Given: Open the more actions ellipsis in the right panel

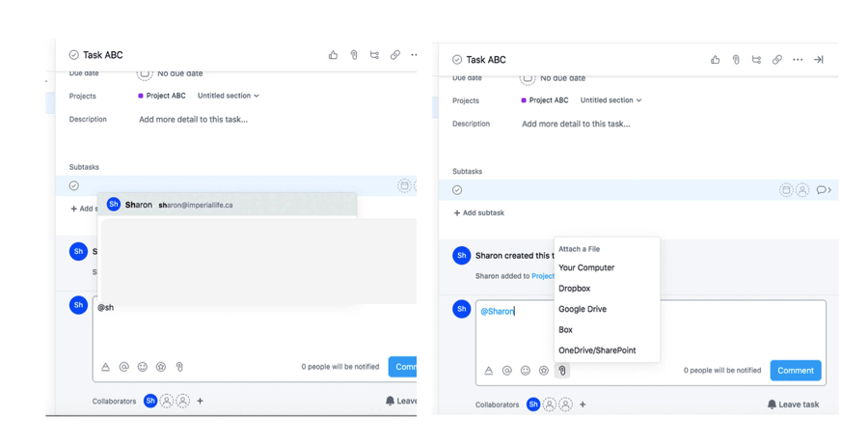Looking at the screenshot, I should (x=798, y=60).
